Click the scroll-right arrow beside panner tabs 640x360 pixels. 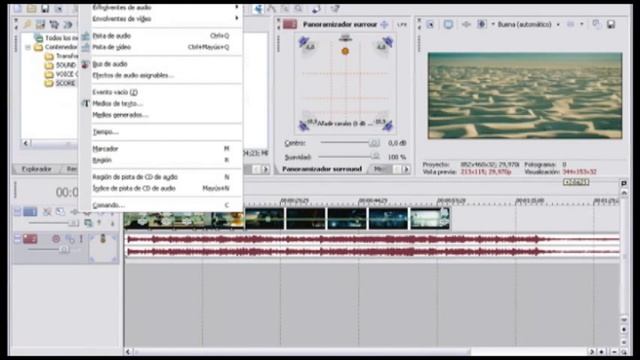tap(406, 169)
